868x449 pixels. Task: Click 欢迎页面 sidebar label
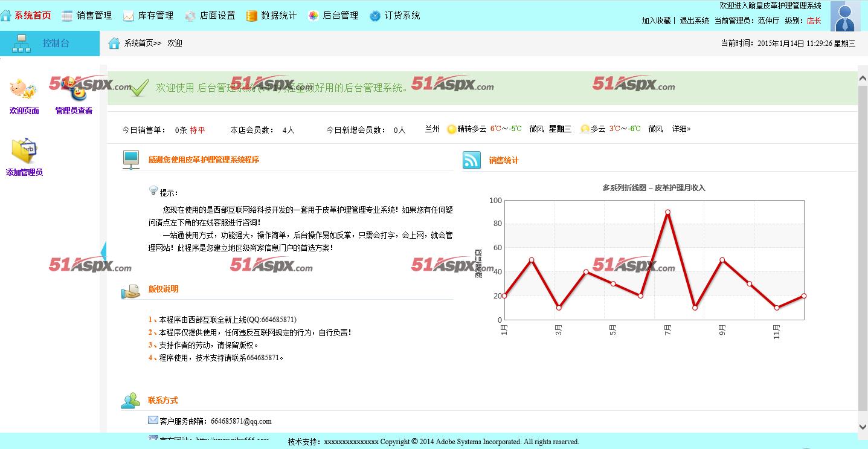click(x=24, y=111)
